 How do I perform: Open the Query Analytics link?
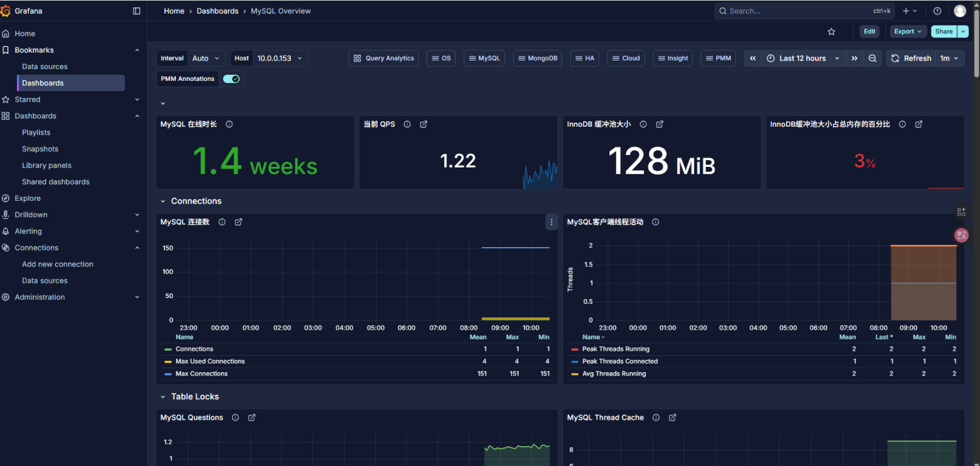[384, 58]
